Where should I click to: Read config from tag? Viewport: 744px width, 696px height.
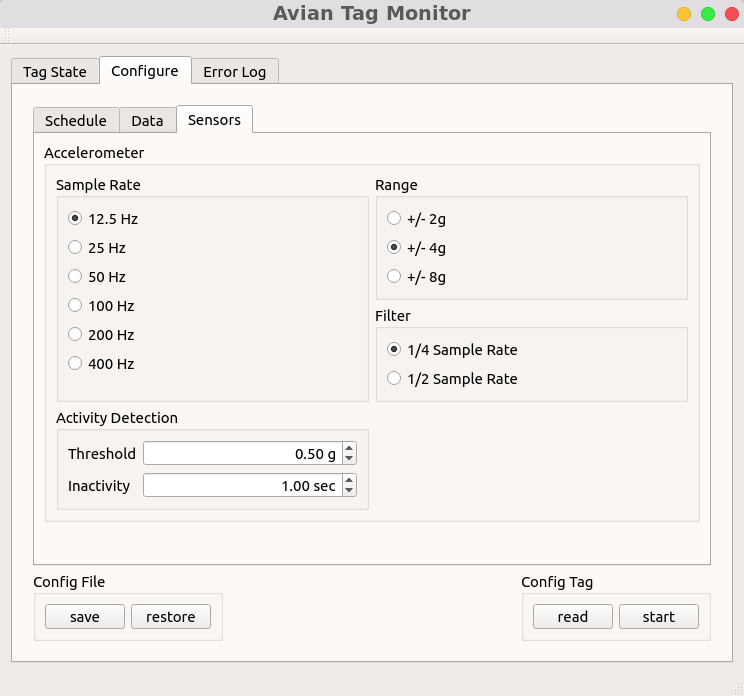(x=573, y=616)
